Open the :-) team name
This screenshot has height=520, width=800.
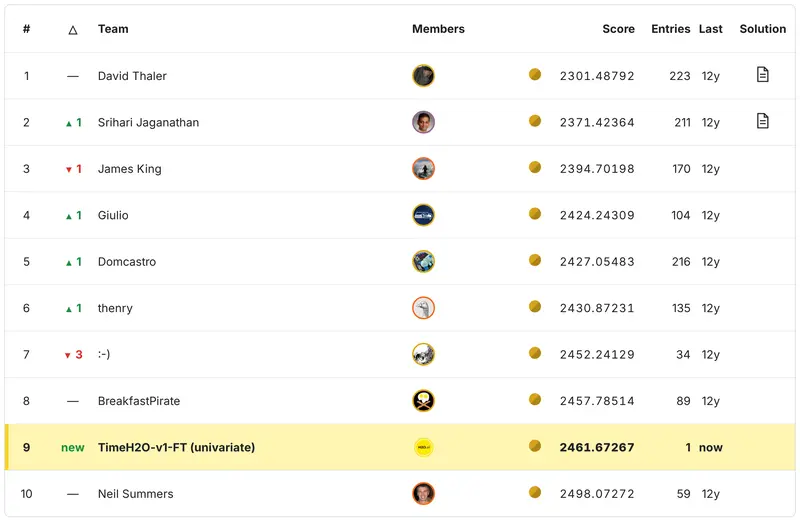tap(104, 354)
